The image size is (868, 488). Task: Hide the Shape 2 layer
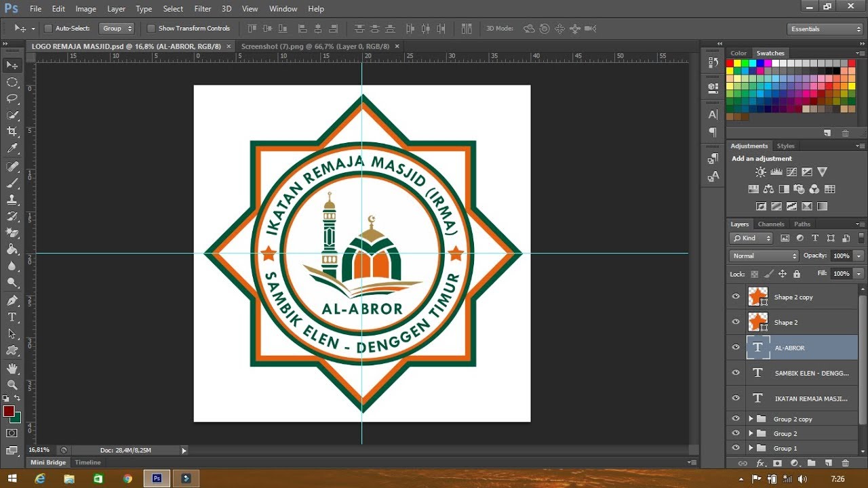(x=736, y=322)
